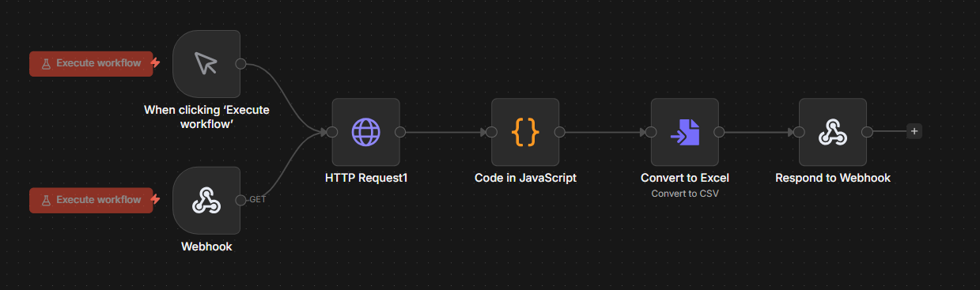Select the Webhook trigger node icon
The height and width of the screenshot is (290, 980).
[206, 200]
